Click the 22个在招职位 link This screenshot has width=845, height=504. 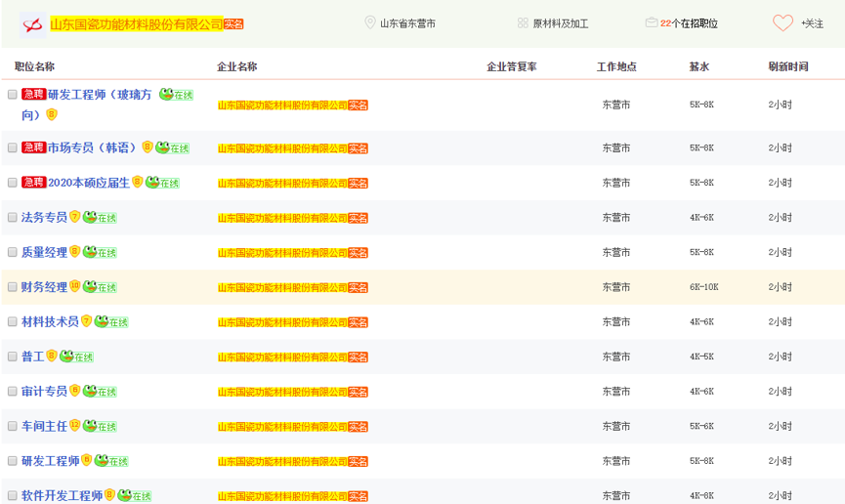click(689, 23)
